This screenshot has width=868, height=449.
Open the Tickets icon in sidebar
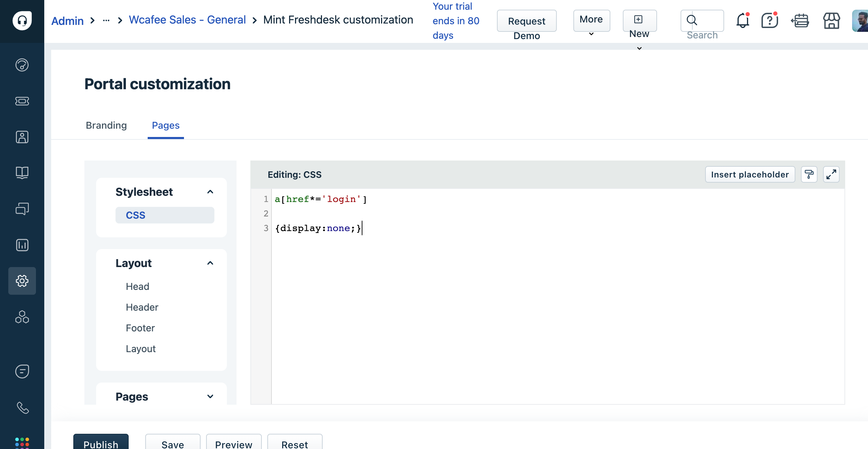tap(22, 101)
